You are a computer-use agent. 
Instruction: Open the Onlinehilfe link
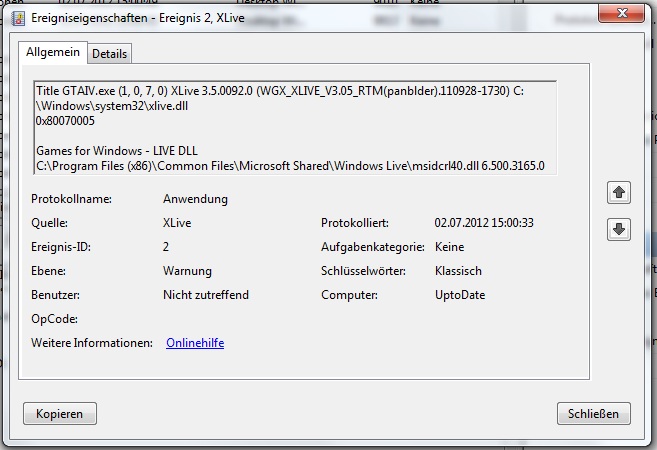195,343
